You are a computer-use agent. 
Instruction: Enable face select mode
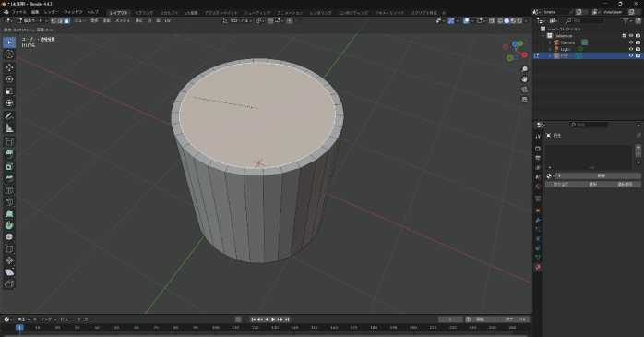coord(66,20)
